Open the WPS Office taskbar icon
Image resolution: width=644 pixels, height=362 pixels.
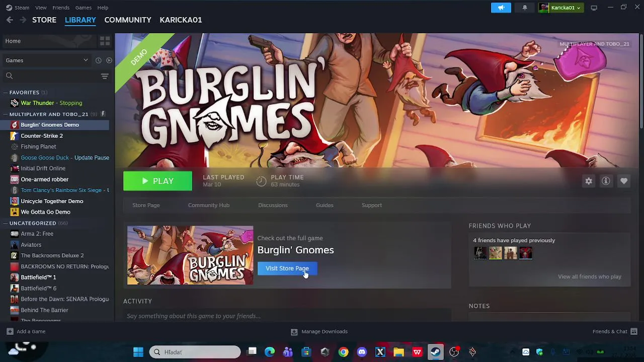point(417,352)
